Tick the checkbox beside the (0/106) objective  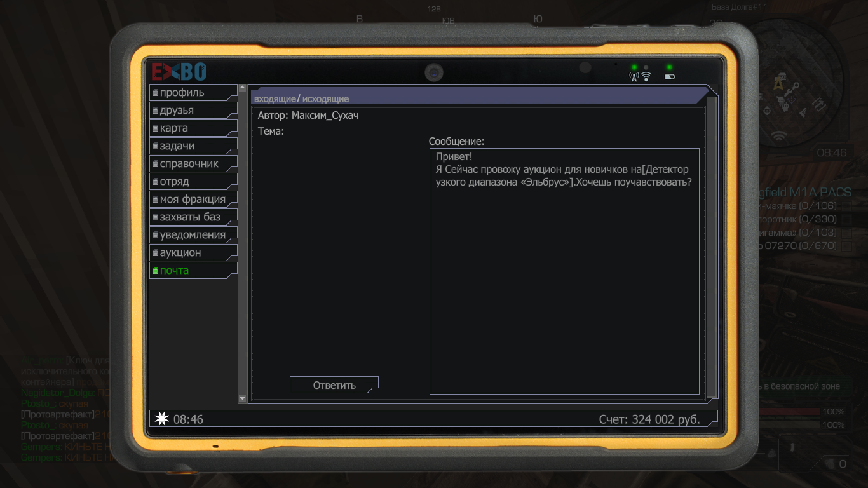click(x=846, y=206)
